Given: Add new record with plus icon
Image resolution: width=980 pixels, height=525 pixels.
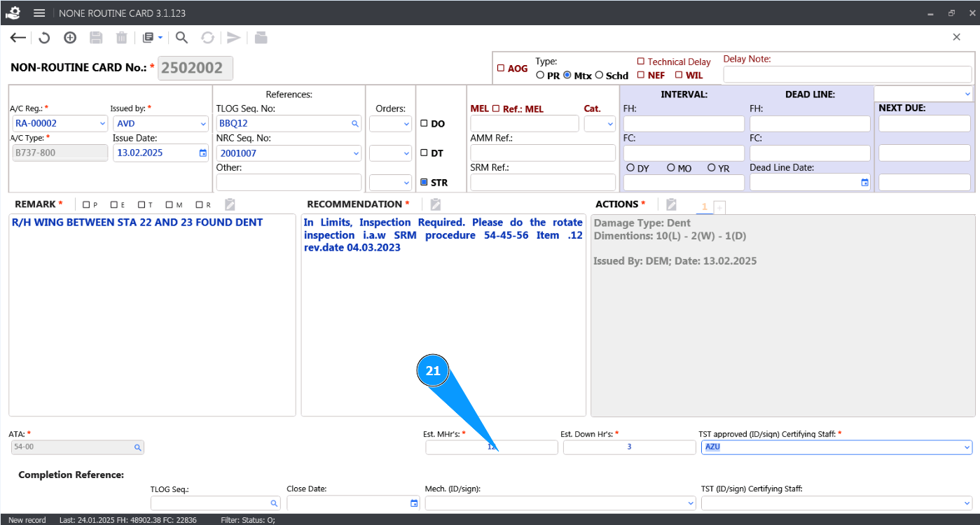Looking at the screenshot, I should pos(70,38).
